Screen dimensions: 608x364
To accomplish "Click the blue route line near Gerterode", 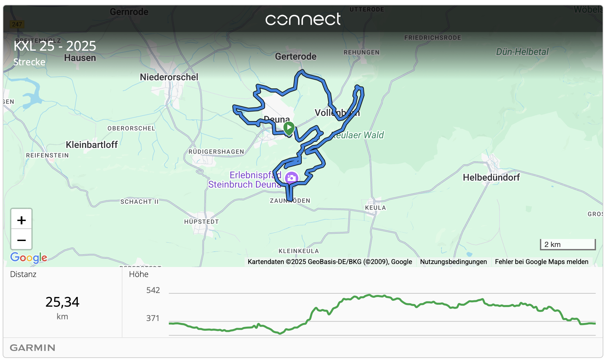I will pos(301,72).
